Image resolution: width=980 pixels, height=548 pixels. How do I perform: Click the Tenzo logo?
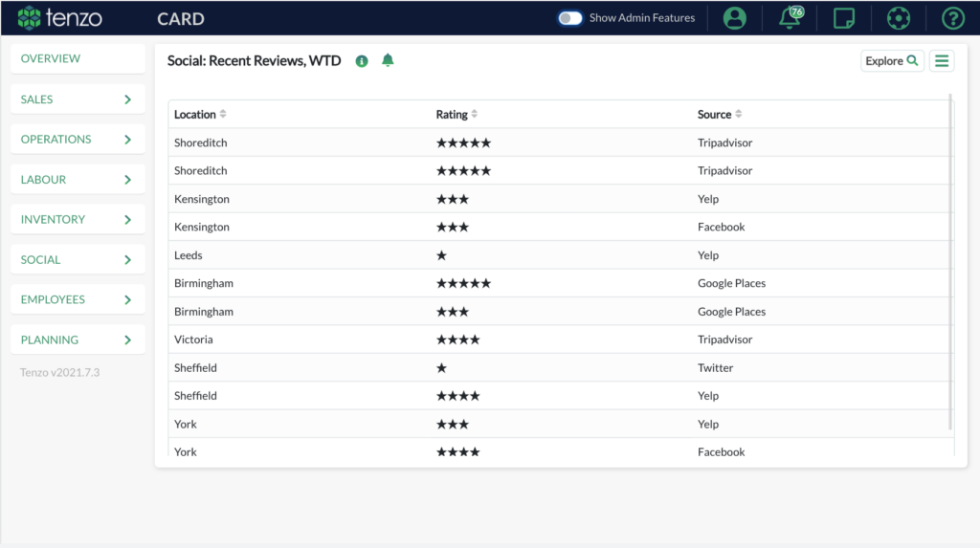pyautogui.click(x=59, y=18)
